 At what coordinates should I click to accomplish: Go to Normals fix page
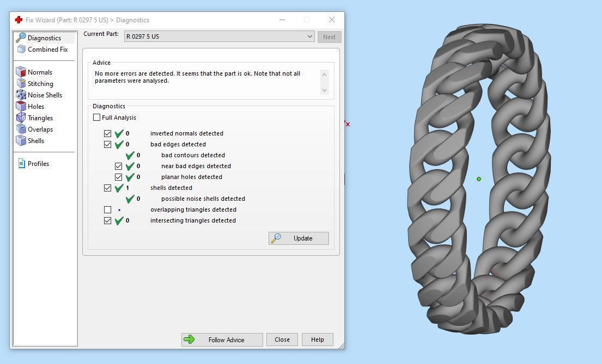tap(40, 72)
